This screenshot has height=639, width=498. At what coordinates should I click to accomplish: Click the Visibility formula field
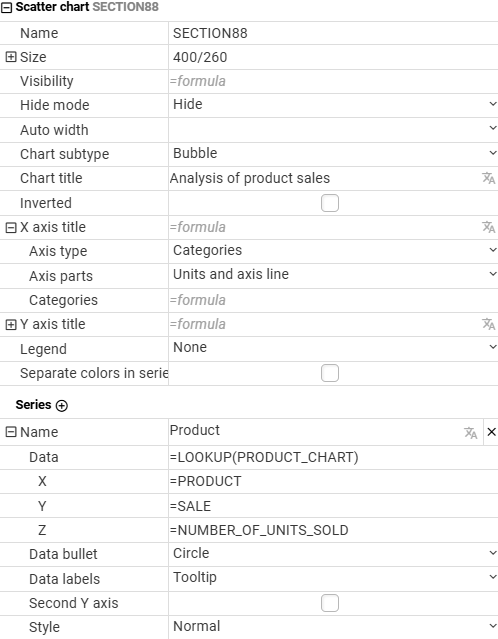pos(333,81)
